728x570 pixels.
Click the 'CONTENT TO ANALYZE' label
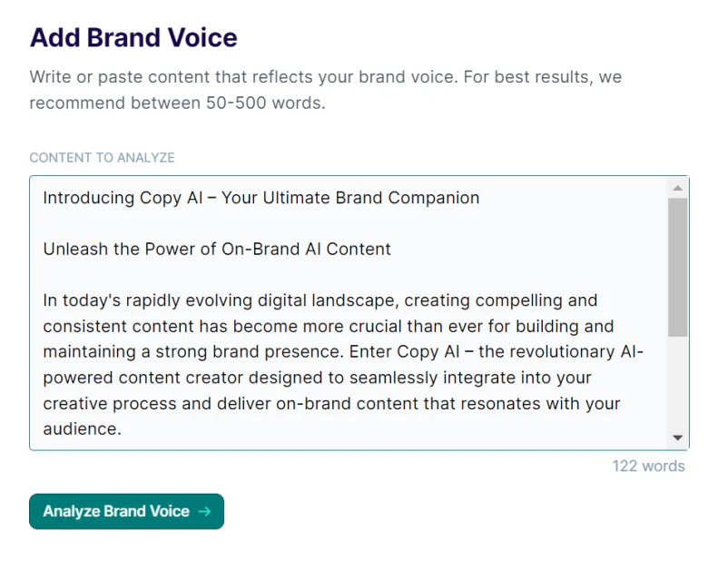102,157
